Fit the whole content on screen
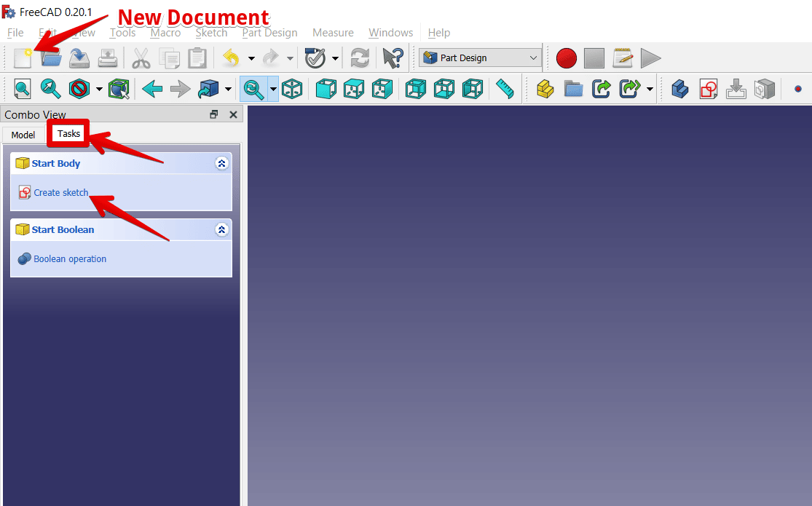 22,89
